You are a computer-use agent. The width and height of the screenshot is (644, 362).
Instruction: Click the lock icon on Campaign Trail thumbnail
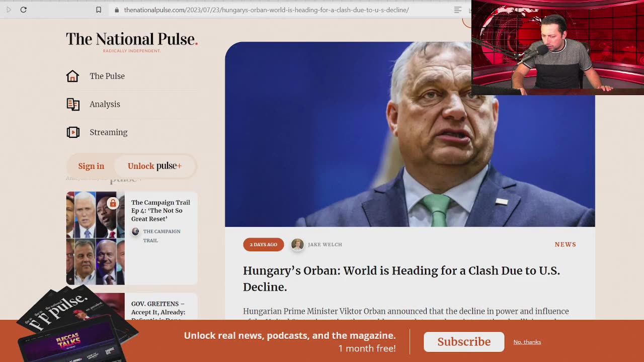[113, 203]
